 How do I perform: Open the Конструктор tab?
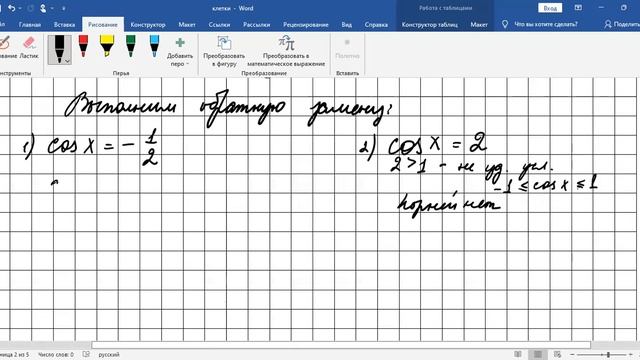[x=148, y=24]
